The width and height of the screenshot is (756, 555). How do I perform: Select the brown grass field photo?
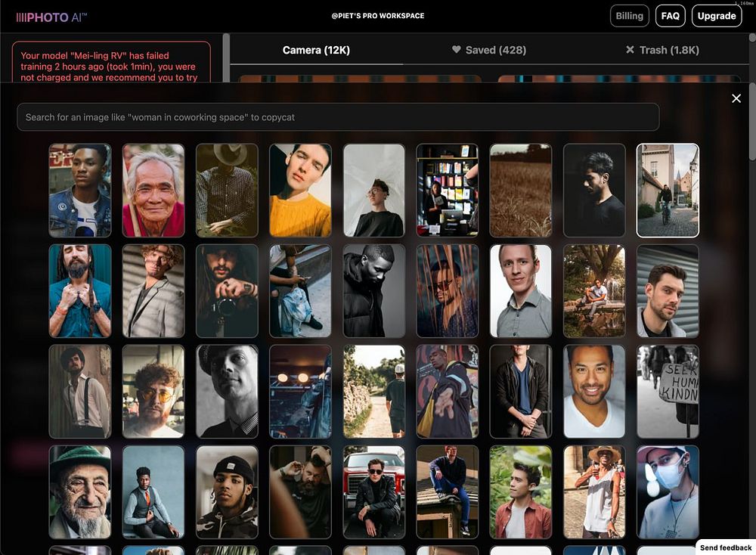pyautogui.click(x=521, y=191)
